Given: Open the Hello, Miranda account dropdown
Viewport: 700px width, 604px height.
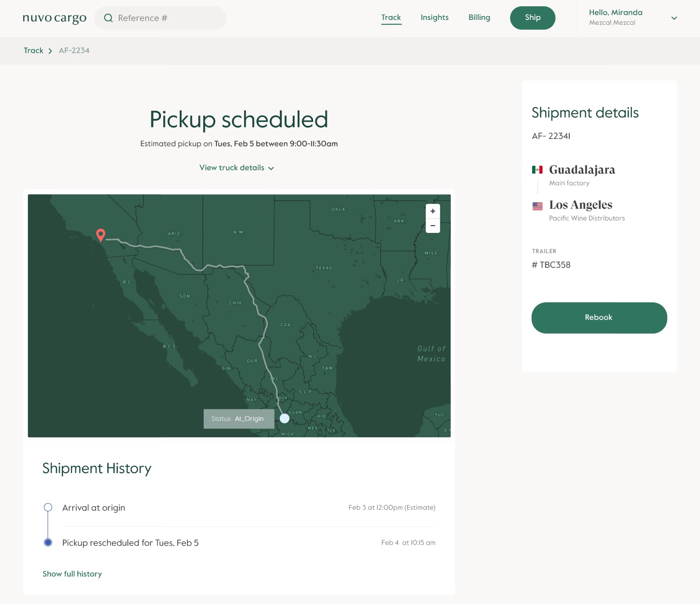Looking at the screenshot, I should (x=673, y=18).
